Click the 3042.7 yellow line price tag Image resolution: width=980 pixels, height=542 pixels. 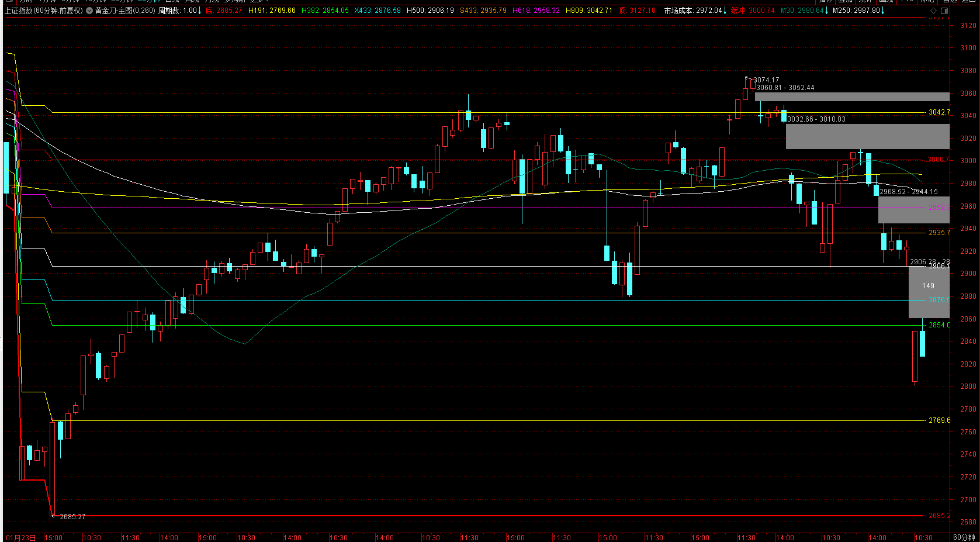pos(939,112)
